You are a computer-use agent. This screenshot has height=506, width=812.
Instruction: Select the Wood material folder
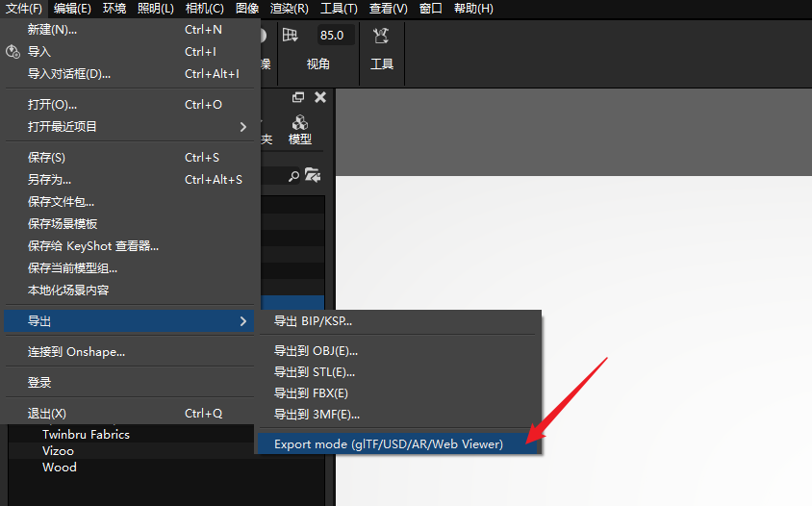pos(60,468)
